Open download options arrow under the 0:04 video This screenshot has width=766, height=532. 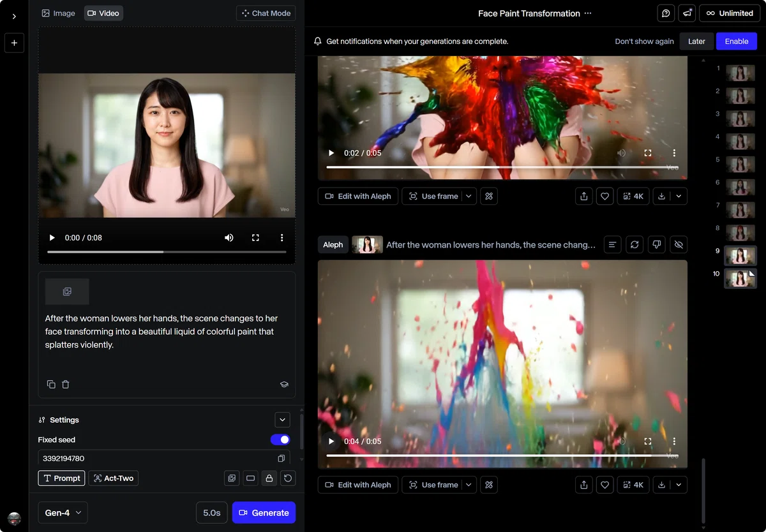pyautogui.click(x=679, y=485)
